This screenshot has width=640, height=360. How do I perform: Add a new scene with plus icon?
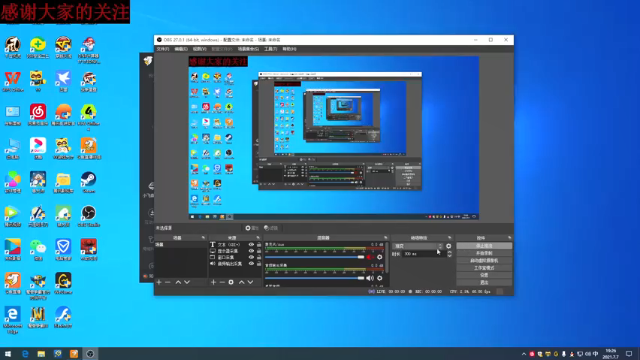tap(159, 282)
